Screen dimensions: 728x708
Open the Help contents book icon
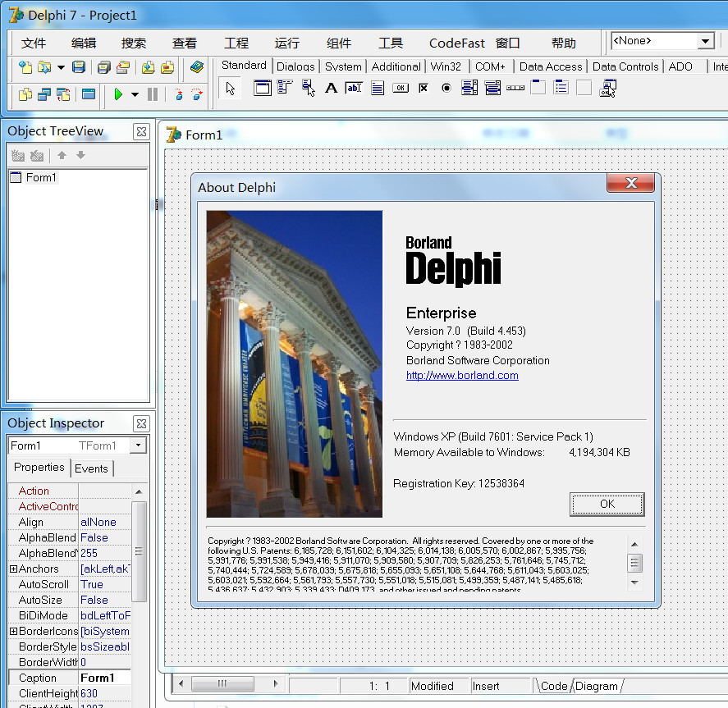pos(197,67)
